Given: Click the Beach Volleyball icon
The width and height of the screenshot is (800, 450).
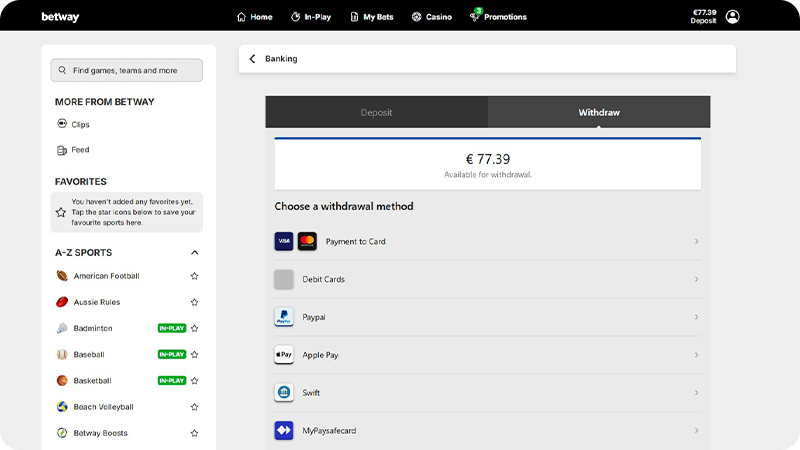Looking at the screenshot, I should (62, 407).
